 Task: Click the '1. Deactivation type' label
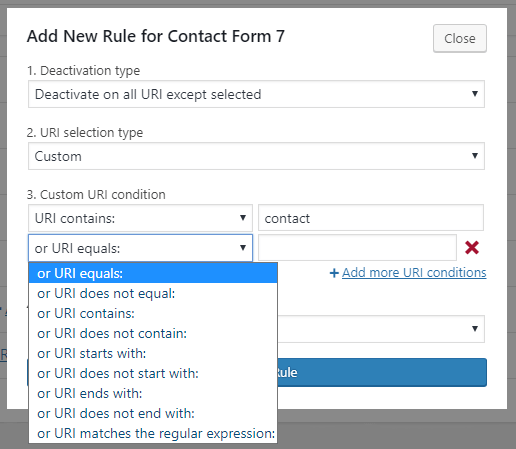point(83,71)
